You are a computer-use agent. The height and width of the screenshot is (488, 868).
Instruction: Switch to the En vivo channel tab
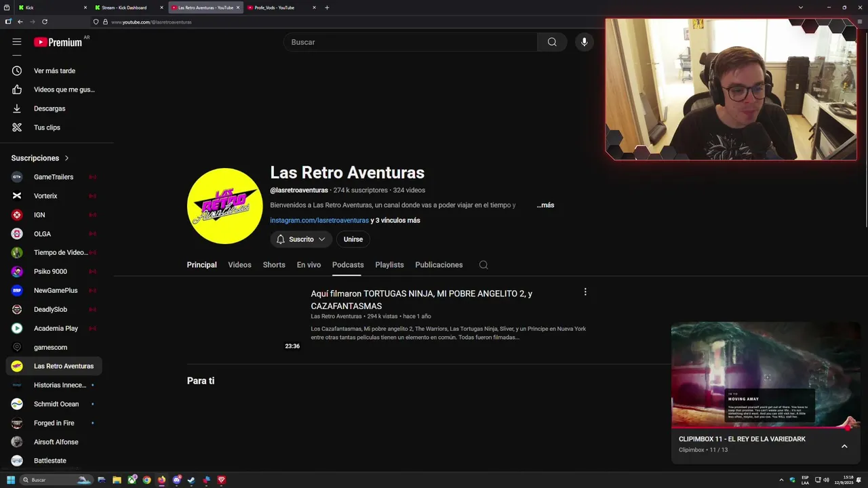pyautogui.click(x=309, y=265)
